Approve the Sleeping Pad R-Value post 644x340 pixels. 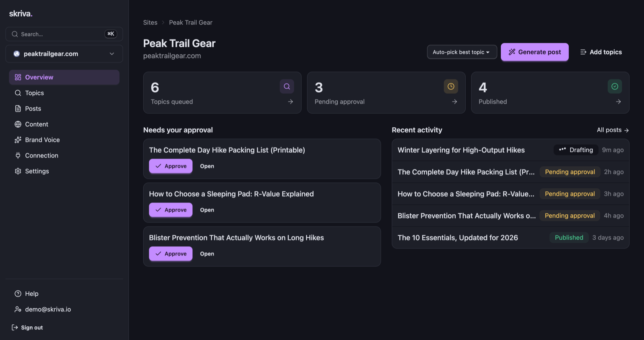point(171,210)
